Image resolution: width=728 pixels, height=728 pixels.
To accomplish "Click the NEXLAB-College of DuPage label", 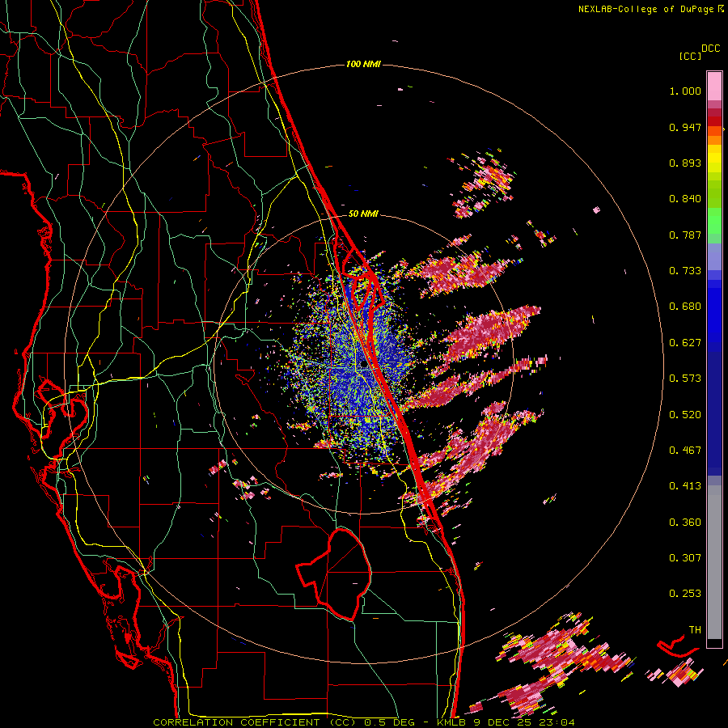I will (645, 9).
